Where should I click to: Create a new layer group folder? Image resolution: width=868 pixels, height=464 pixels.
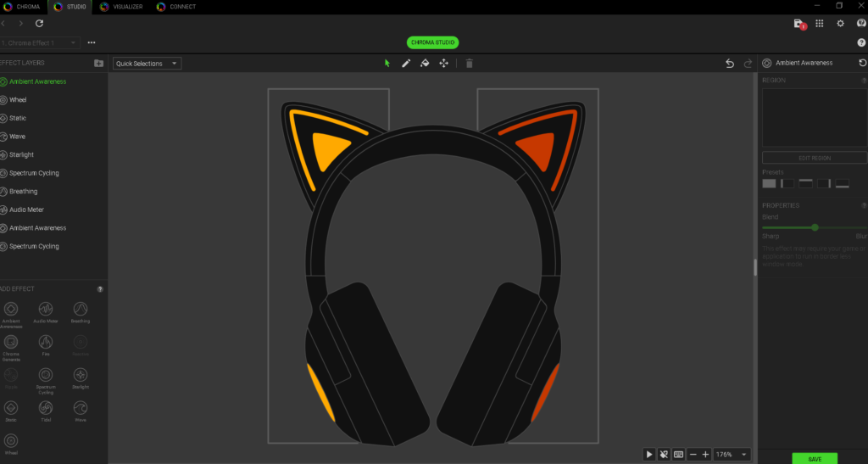click(x=98, y=63)
